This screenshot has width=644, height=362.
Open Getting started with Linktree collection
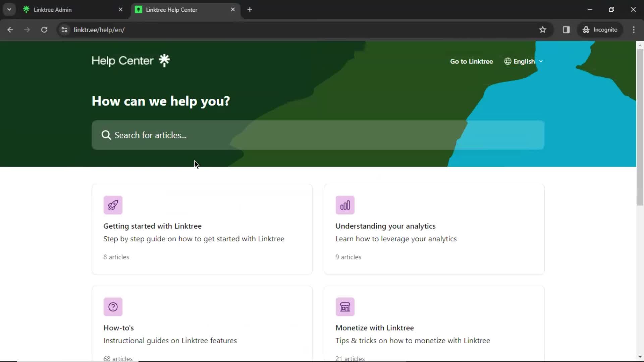click(202, 229)
